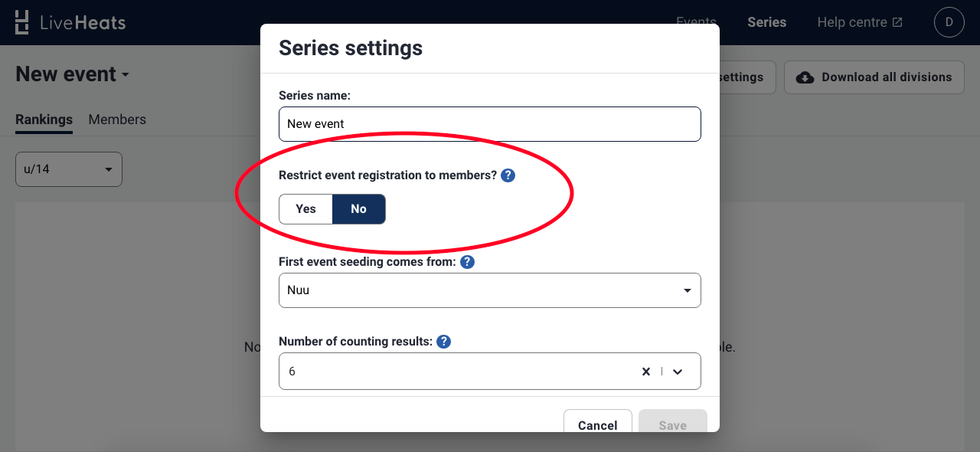Click the Series name text field
Image resolution: width=980 pixels, height=452 pixels.
[x=490, y=123]
